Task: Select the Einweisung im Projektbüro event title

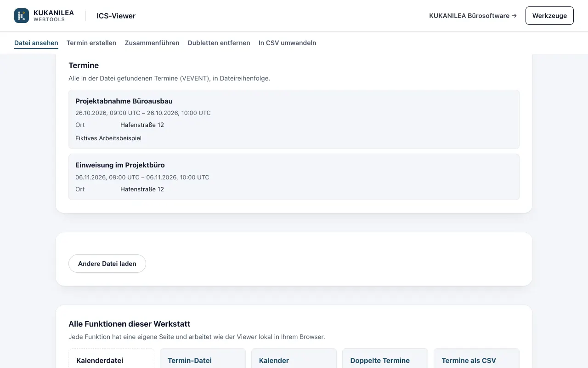Action: [x=120, y=165]
